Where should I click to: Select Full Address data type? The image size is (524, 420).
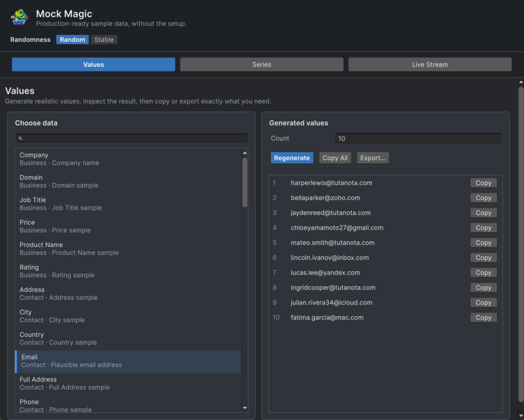pyautogui.click(x=128, y=383)
